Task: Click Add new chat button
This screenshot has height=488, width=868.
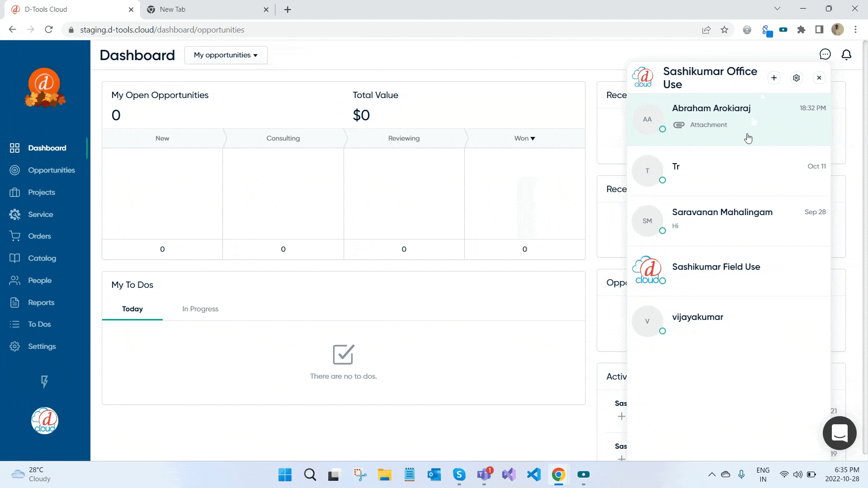Action: coord(774,77)
